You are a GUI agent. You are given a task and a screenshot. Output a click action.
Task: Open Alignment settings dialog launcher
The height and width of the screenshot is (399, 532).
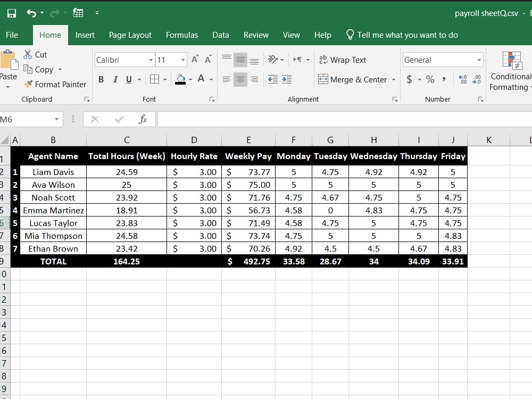click(395, 99)
